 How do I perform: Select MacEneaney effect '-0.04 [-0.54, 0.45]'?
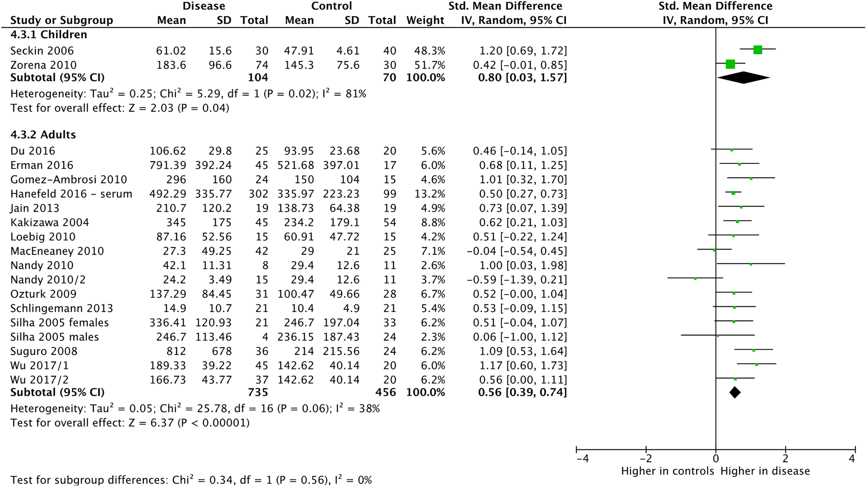click(x=517, y=251)
